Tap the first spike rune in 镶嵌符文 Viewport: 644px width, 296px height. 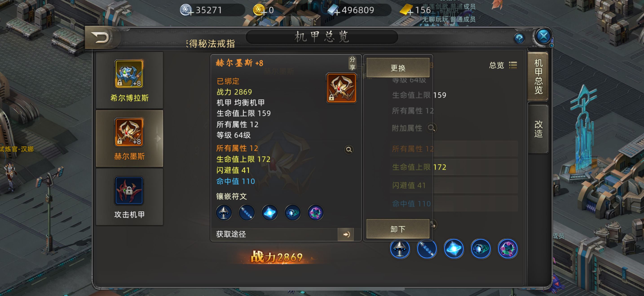point(224,213)
